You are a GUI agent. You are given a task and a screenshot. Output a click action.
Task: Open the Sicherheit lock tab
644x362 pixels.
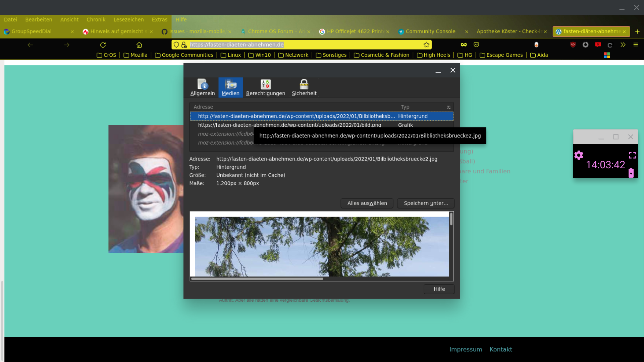point(304,87)
